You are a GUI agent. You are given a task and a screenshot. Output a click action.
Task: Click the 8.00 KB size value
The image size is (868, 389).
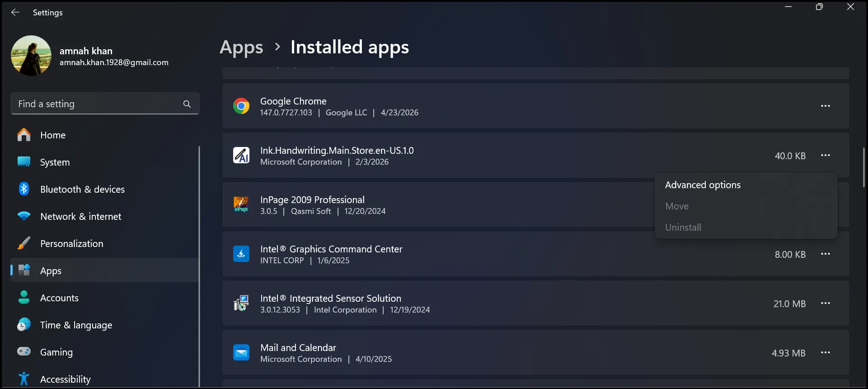(x=790, y=255)
